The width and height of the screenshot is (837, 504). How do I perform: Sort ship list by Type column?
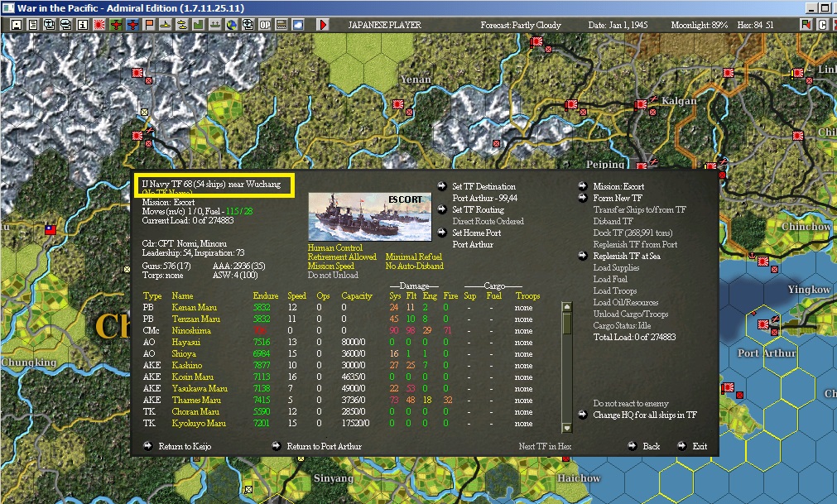(x=152, y=295)
